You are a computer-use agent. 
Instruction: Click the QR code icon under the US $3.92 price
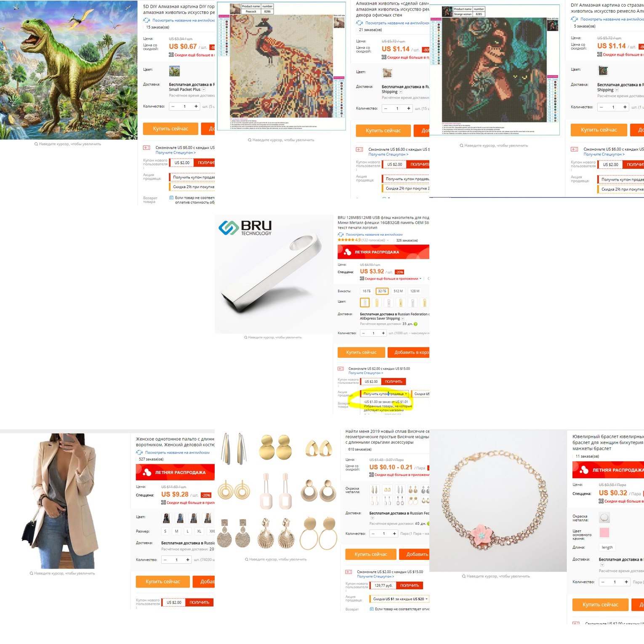pyautogui.click(x=362, y=279)
